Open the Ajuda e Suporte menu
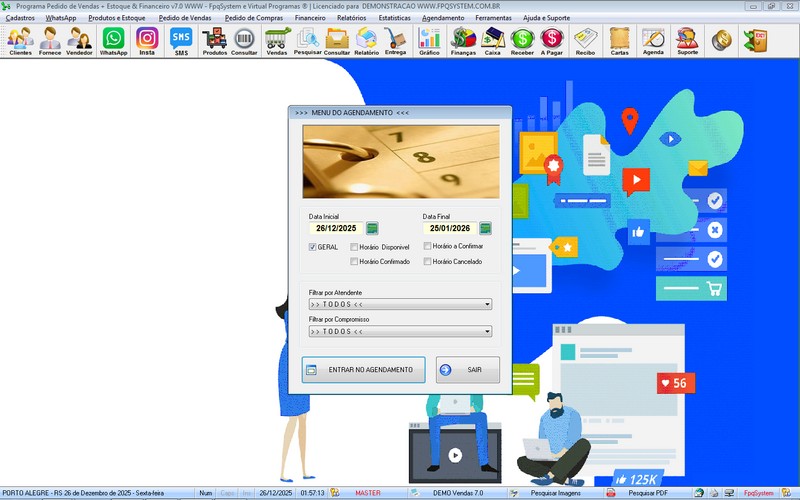This screenshot has width=800, height=500. [x=546, y=18]
